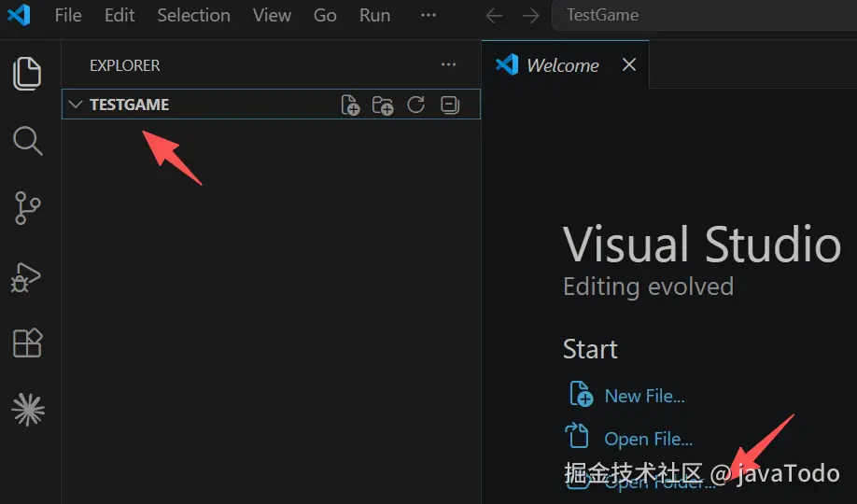857x504 pixels.
Task: Click the Open File... link
Action: (648, 439)
